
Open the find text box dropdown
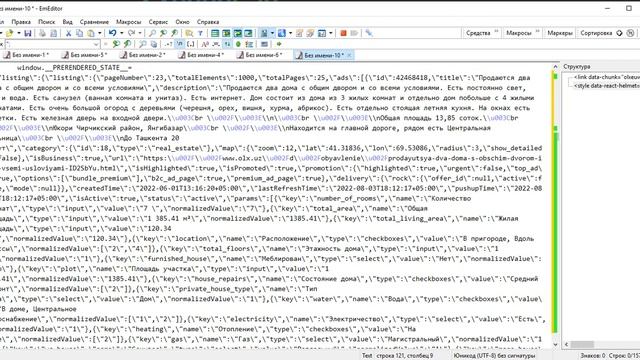96,44
